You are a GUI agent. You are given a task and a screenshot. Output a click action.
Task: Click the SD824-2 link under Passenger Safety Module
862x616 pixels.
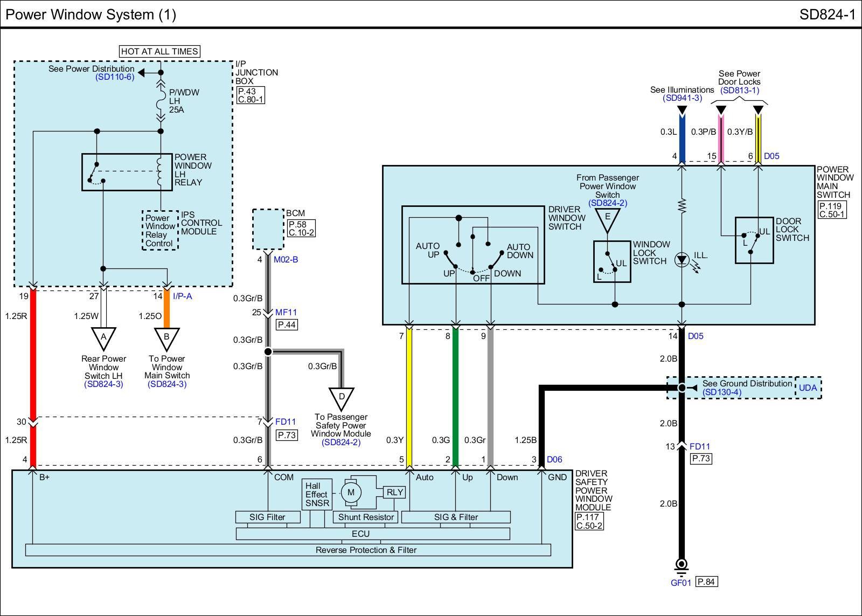point(341,442)
